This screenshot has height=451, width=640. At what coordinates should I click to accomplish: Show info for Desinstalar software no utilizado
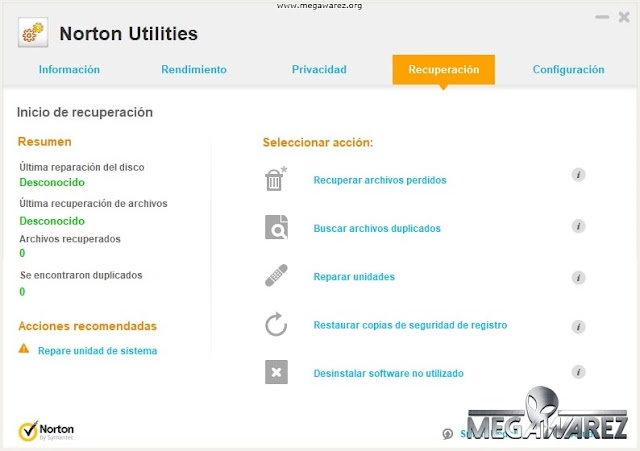pos(578,372)
